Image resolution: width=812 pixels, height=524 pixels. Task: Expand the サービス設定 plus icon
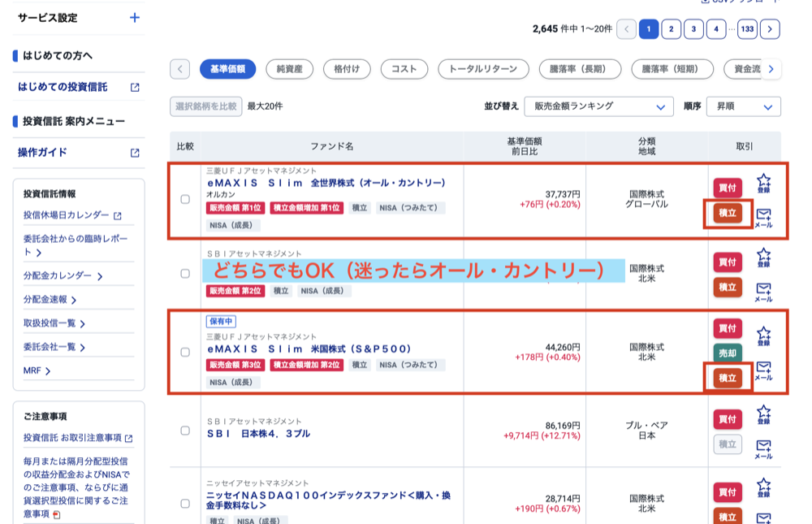[135, 18]
